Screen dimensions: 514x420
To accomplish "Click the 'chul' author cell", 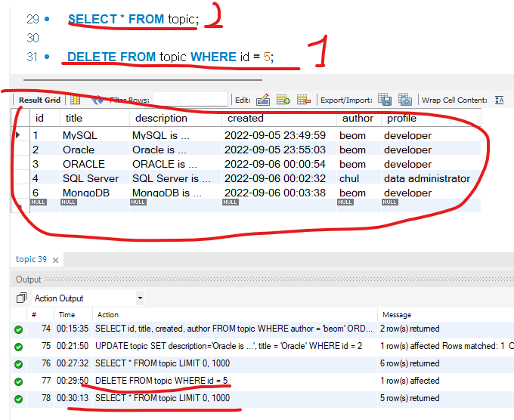I will tap(359, 178).
